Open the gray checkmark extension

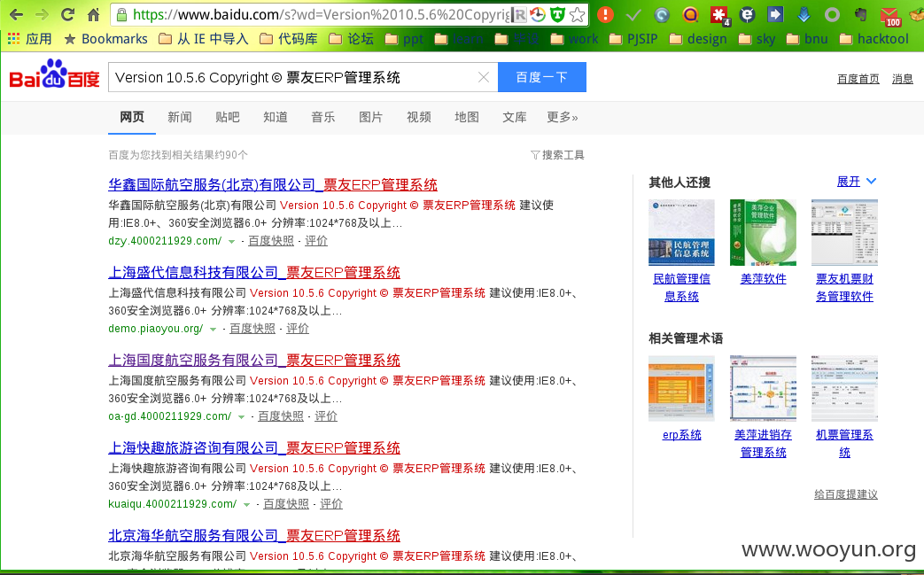click(x=633, y=15)
